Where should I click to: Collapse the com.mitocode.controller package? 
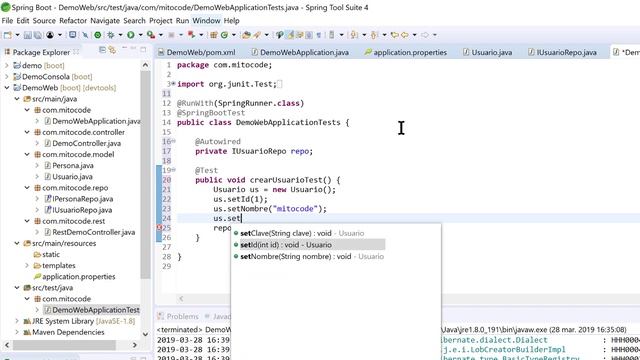pyautogui.click(x=27, y=132)
